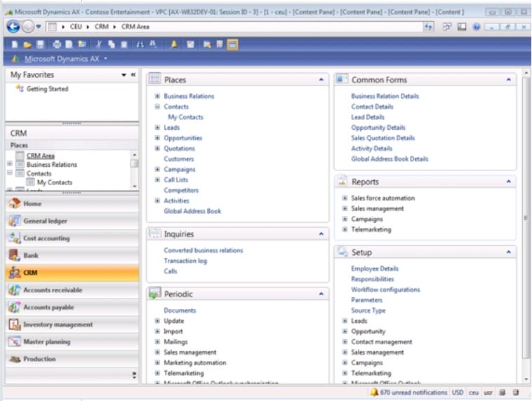Collapse Contacts node in navigation tree

pos(10,172)
